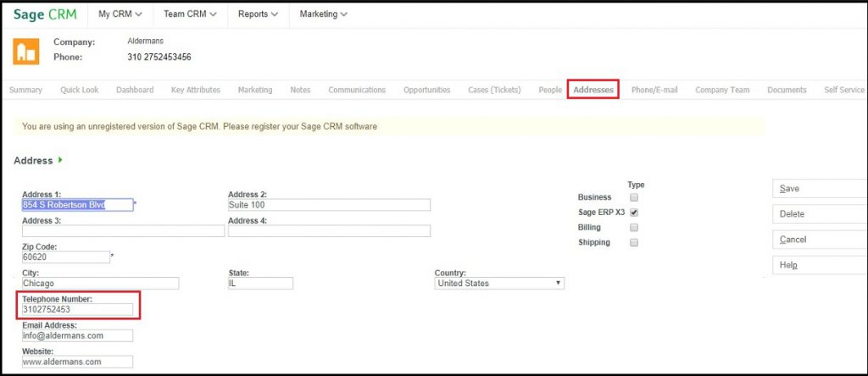Click the Telephone Number field

pos(77,310)
